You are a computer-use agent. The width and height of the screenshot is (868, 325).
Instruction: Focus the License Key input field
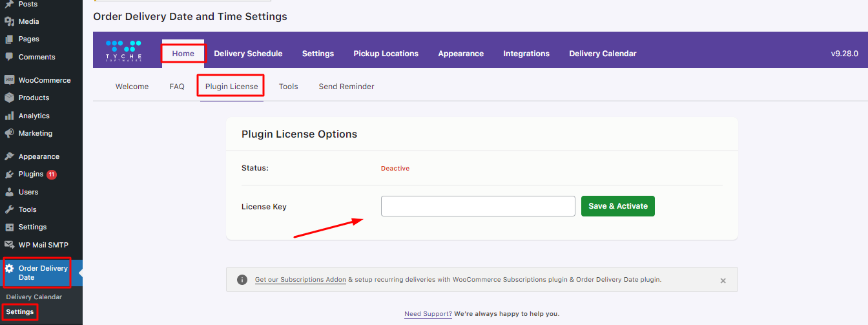click(478, 206)
